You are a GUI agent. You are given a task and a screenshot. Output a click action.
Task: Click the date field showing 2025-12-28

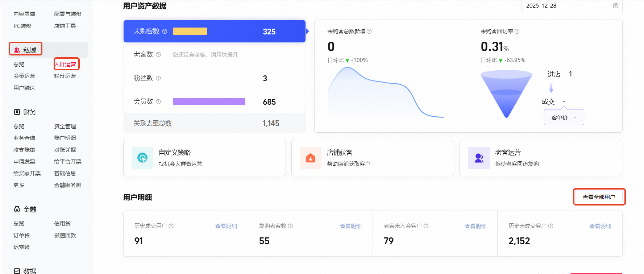coord(572,6)
